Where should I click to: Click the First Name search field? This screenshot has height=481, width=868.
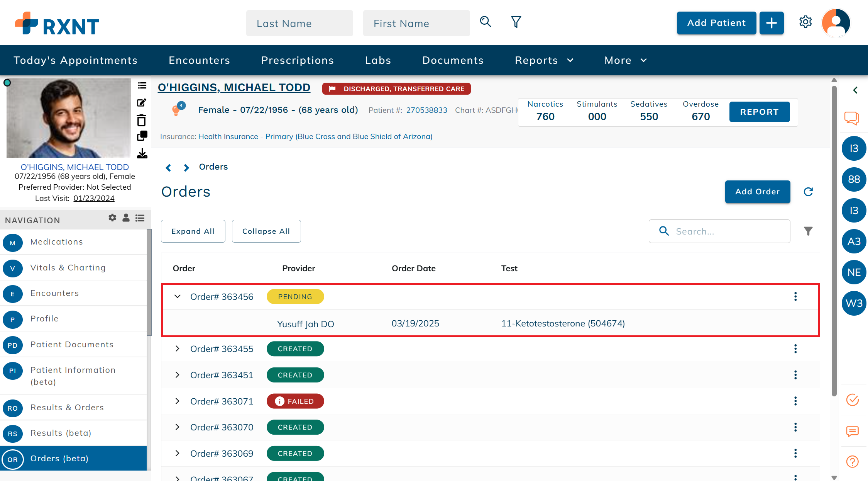click(416, 23)
